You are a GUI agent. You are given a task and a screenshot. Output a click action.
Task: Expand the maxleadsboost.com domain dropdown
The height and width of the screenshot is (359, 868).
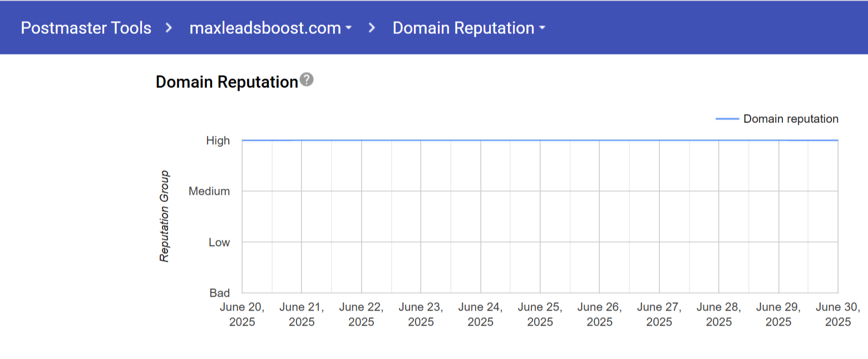(x=270, y=28)
